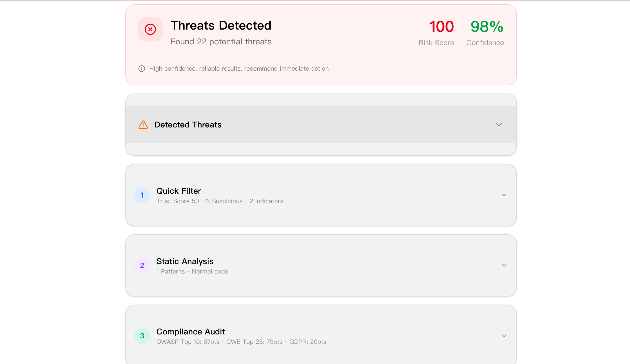Click the Trust Score 50 label
The width and height of the screenshot is (630, 364).
click(177, 201)
